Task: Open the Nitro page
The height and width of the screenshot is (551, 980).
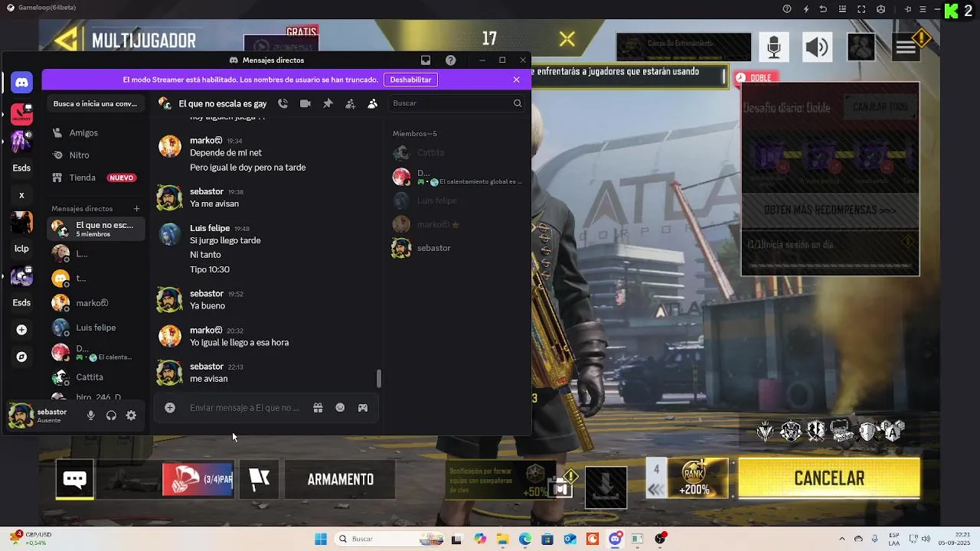Action: tap(96, 155)
